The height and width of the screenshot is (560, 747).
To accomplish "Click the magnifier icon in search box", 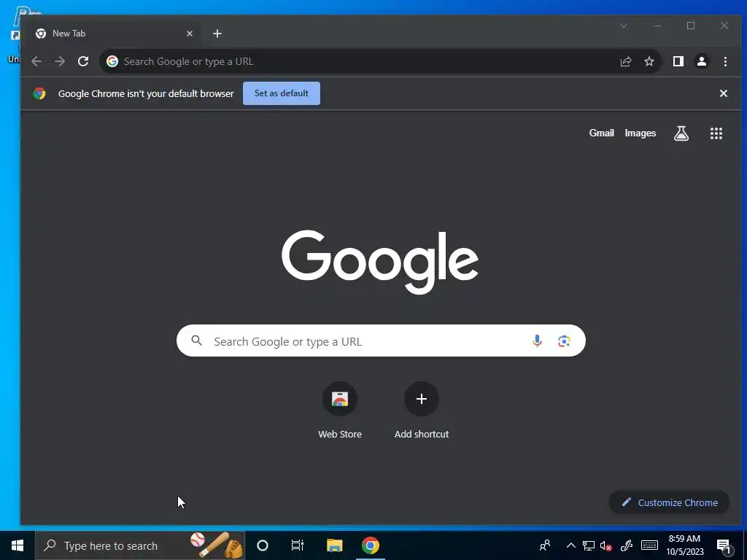I will (196, 341).
